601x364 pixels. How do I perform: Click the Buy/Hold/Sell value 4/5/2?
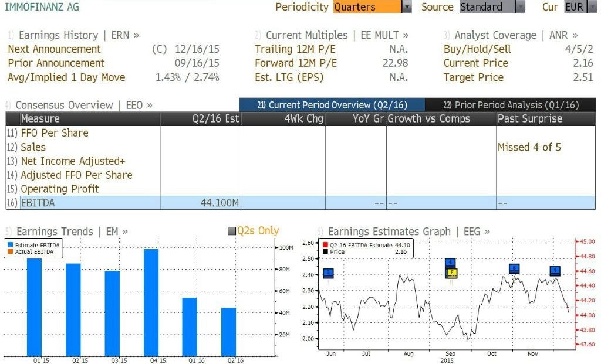click(579, 49)
